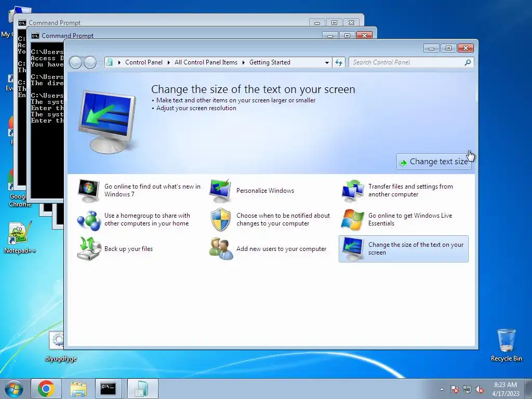
Task: Open the Back up your files drive icon
Action: tap(89, 249)
